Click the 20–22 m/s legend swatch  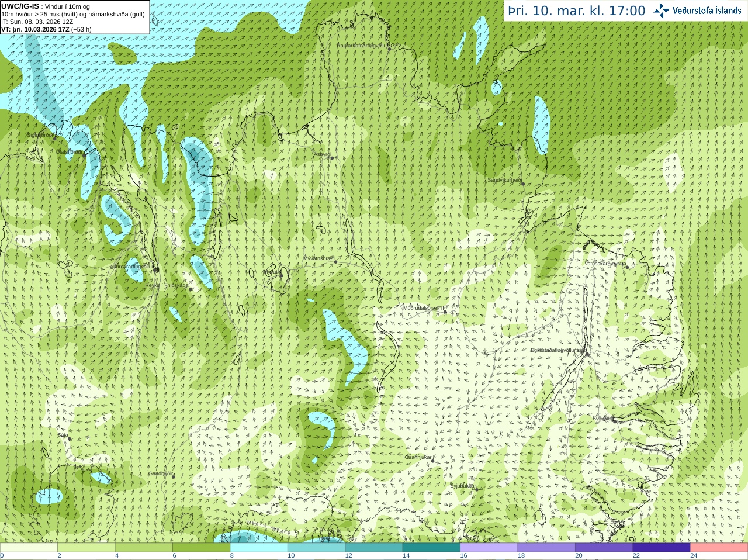pos(604,547)
